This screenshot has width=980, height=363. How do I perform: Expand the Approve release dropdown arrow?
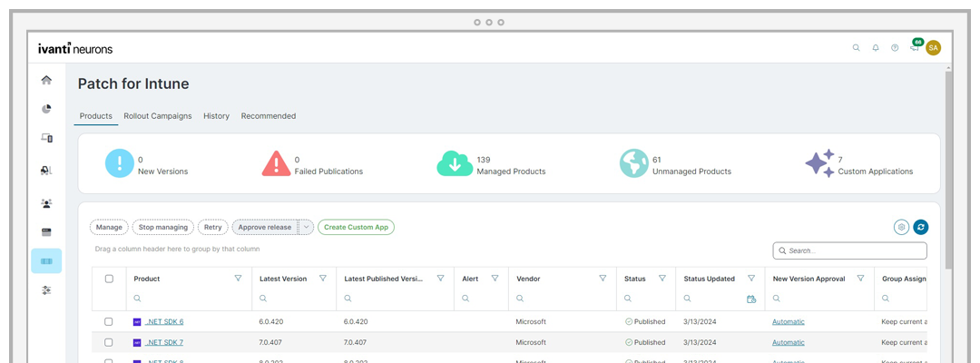[307, 228]
